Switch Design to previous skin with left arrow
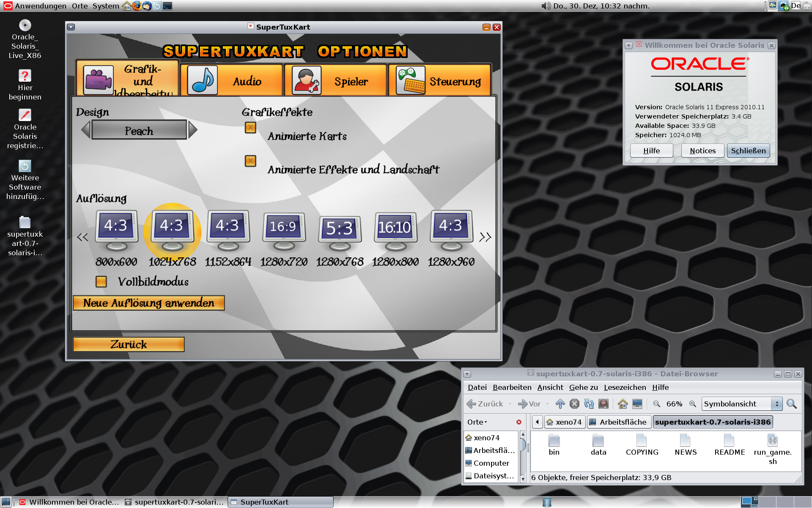The width and height of the screenshot is (812, 508). pyautogui.click(x=86, y=130)
